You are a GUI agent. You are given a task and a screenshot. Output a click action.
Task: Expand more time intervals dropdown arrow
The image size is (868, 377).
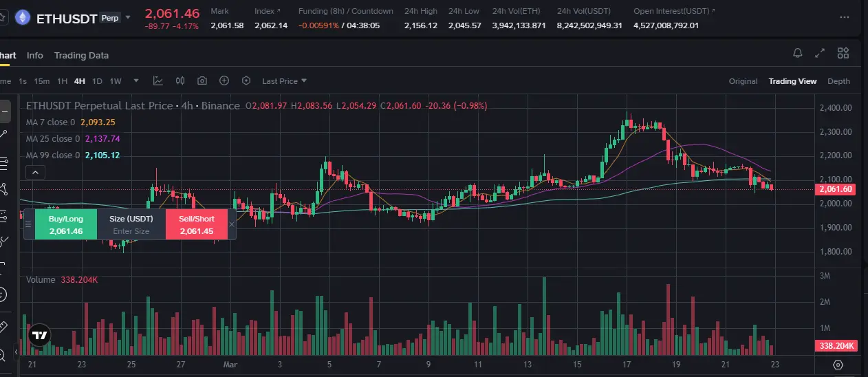click(x=136, y=81)
